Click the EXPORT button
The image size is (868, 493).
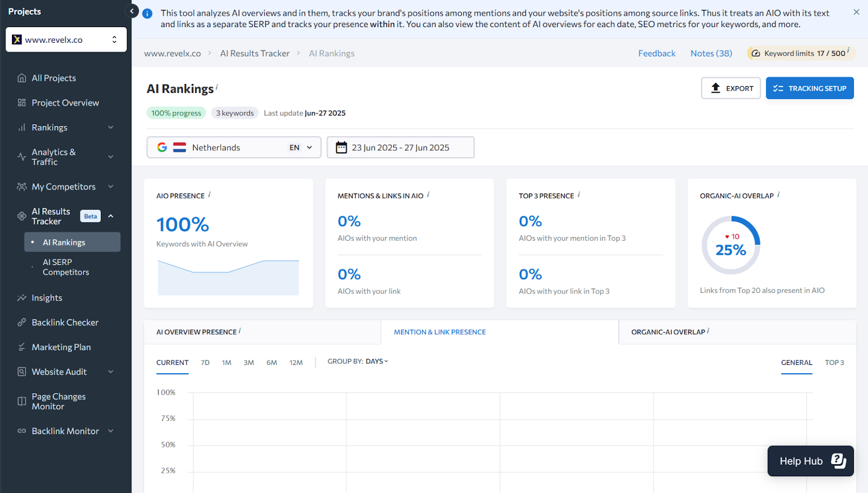731,88
